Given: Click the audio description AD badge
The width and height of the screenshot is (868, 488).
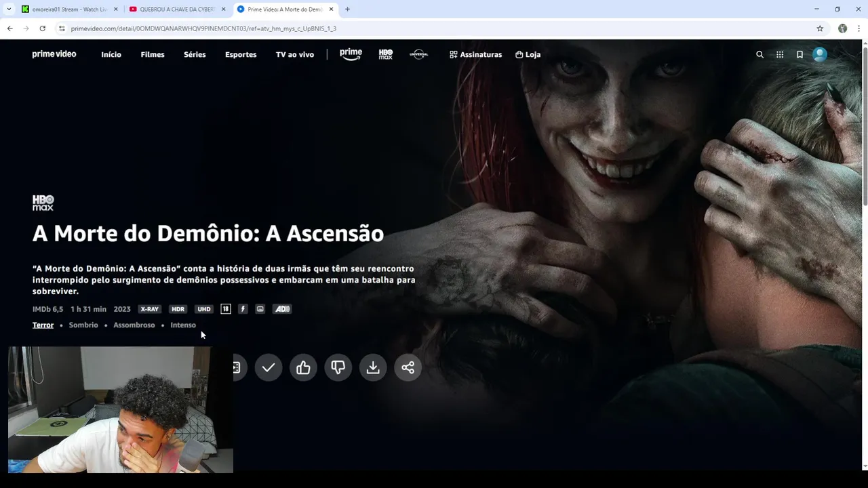Looking at the screenshot, I should (x=282, y=309).
